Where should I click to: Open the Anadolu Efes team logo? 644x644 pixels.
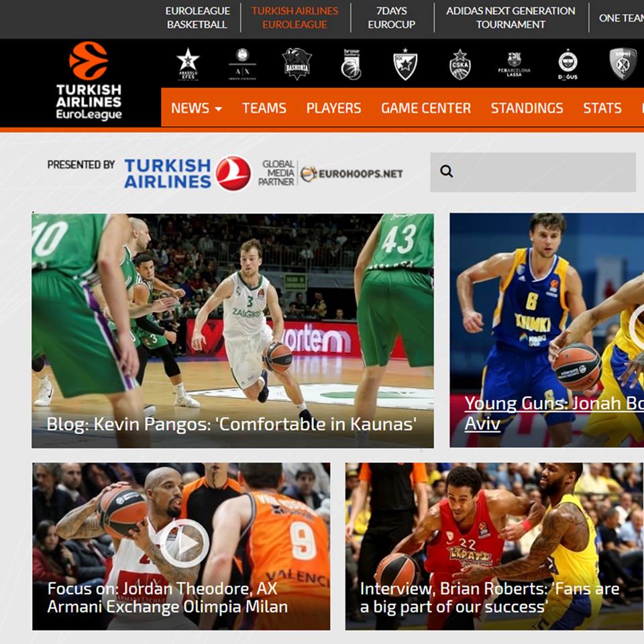point(188,64)
